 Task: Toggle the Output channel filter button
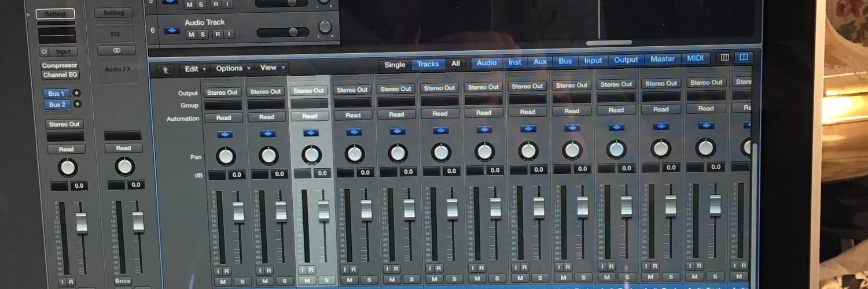pyautogui.click(x=626, y=60)
